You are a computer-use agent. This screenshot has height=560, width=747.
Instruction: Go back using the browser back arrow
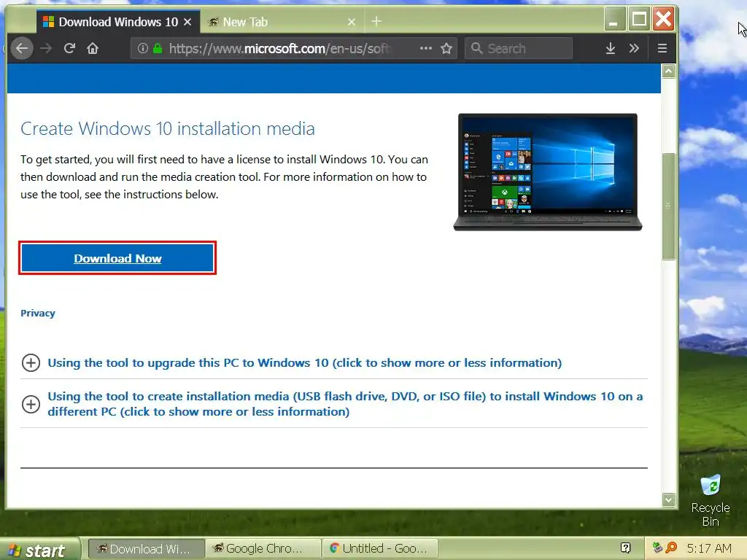22,48
